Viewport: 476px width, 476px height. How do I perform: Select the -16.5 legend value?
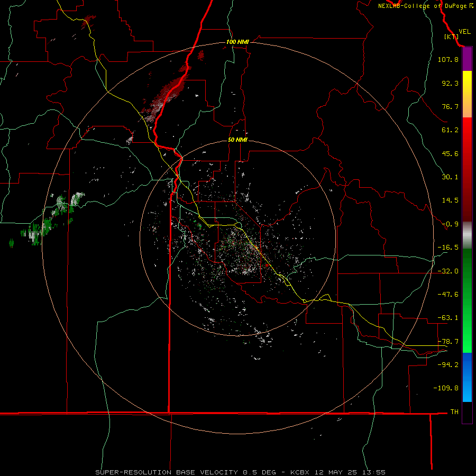point(448,248)
